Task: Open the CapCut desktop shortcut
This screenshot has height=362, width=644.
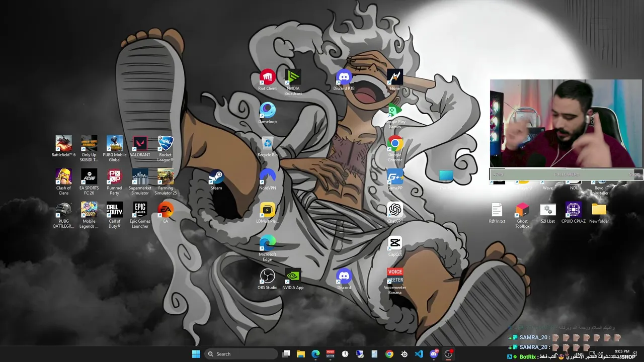Action: pos(395,246)
